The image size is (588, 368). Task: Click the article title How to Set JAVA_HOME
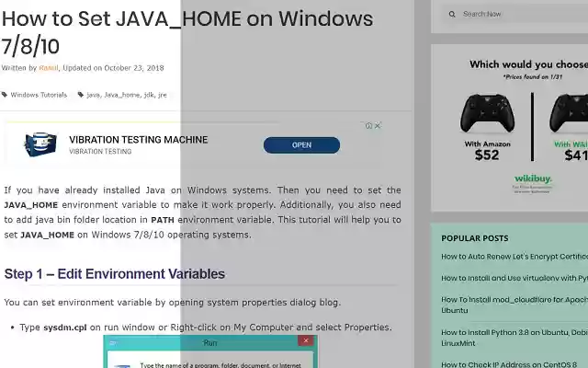click(x=187, y=32)
